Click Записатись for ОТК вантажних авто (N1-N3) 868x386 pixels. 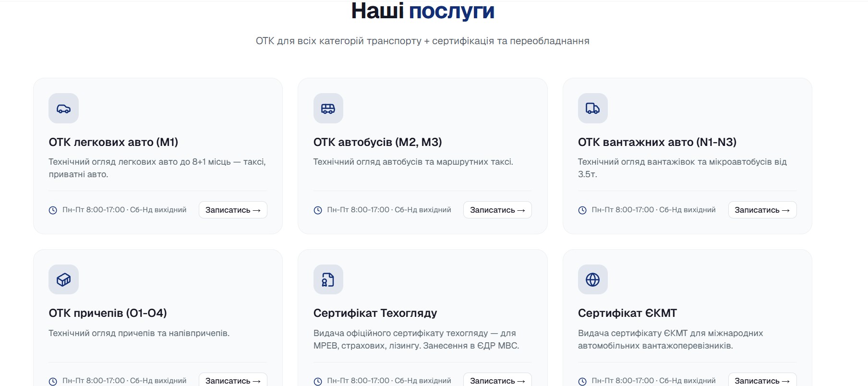[x=762, y=210]
